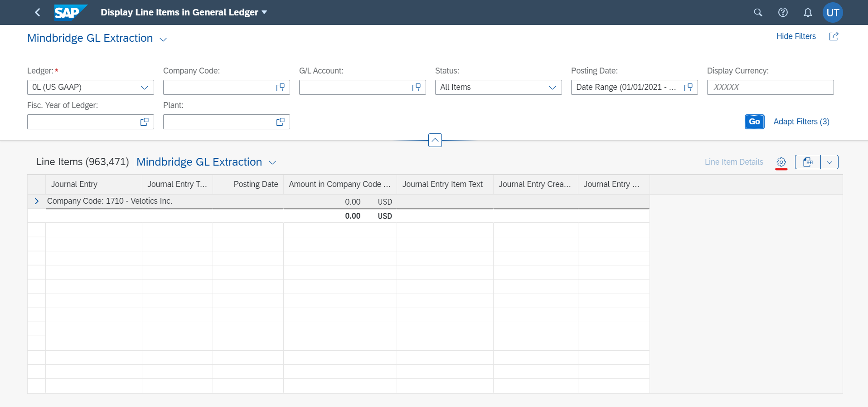Open the Mindbridge GL Extraction filter variant dropdown

coord(163,39)
